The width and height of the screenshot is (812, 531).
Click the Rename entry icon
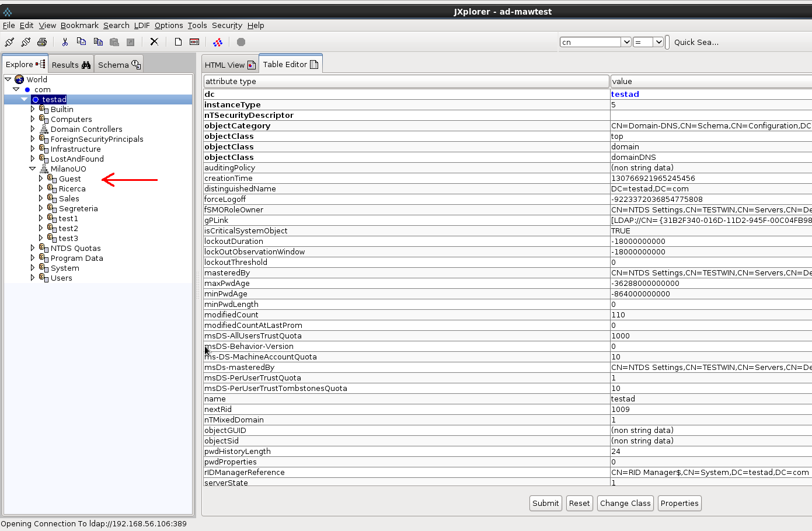tap(194, 42)
